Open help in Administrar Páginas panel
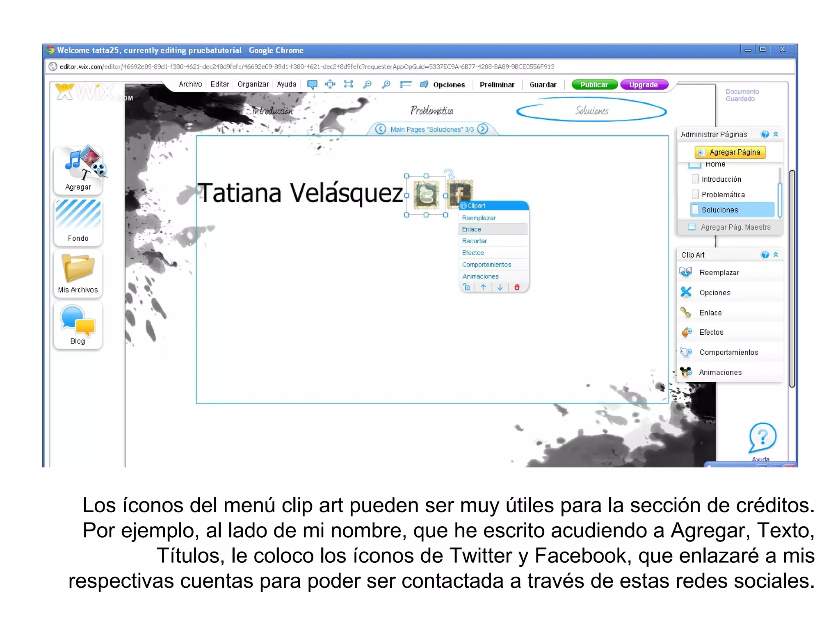 pyautogui.click(x=765, y=134)
